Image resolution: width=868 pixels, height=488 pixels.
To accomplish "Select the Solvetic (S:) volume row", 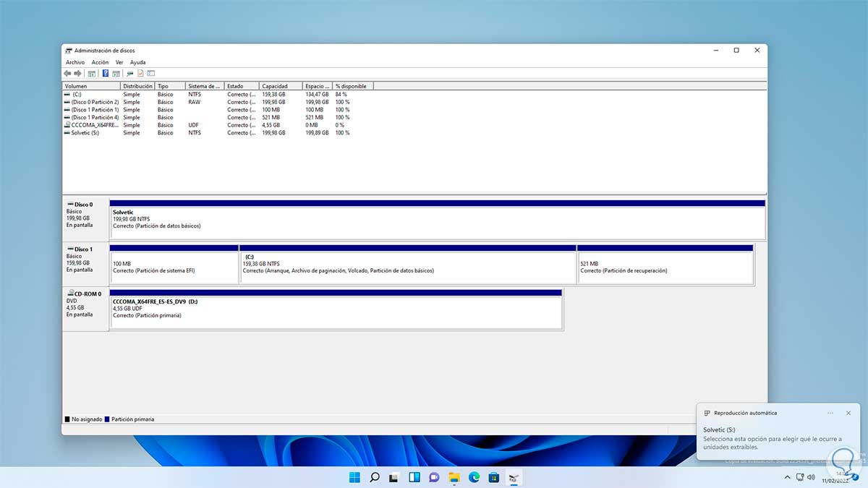I will [217, 133].
